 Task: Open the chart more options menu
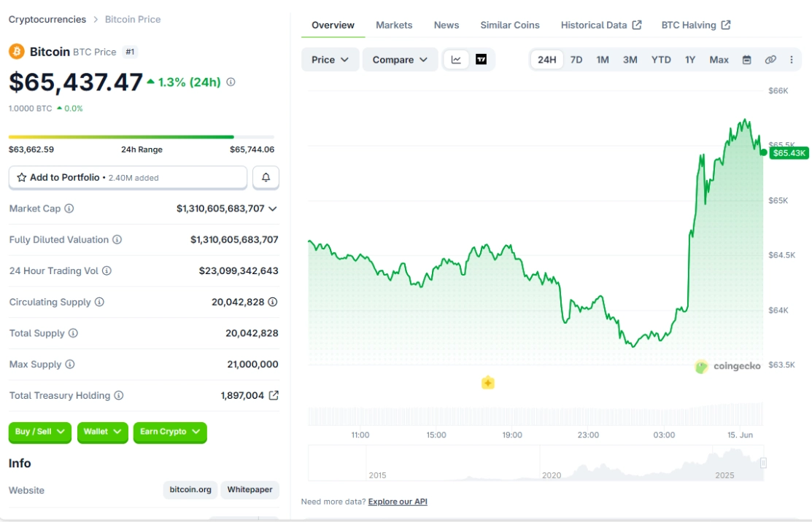[x=792, y=60]
